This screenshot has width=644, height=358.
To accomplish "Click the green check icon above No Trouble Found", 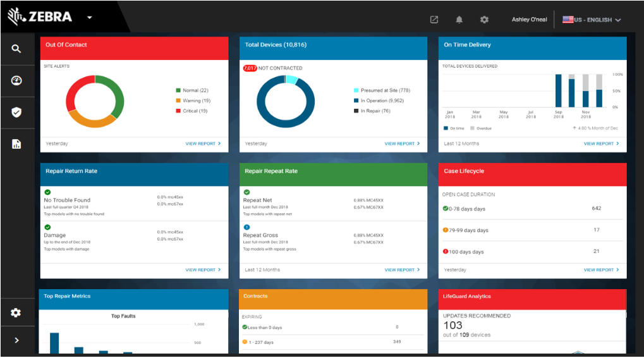I will pyautogui.click(x=47, y=192).
